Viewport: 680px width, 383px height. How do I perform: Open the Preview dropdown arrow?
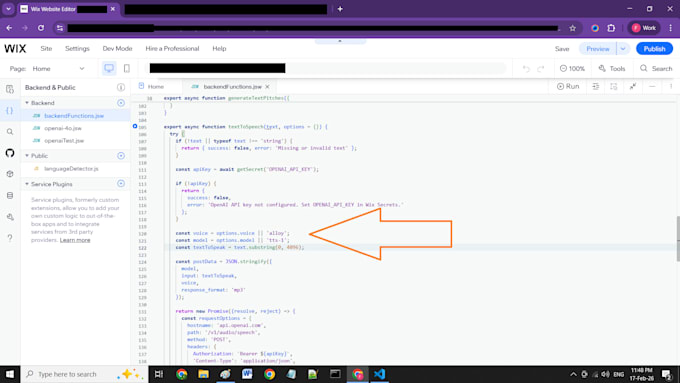tap(623, 49)
